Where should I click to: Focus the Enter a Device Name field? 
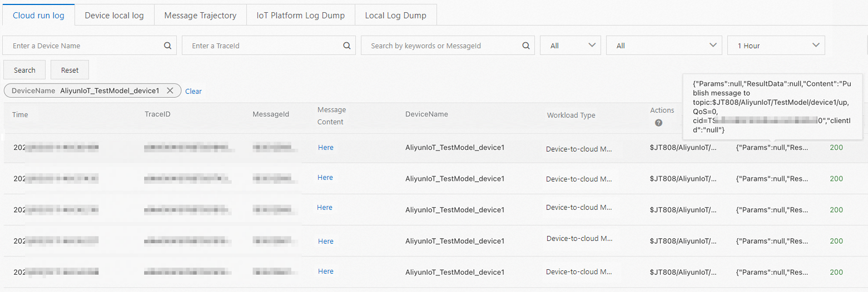[x=83, y=46]
